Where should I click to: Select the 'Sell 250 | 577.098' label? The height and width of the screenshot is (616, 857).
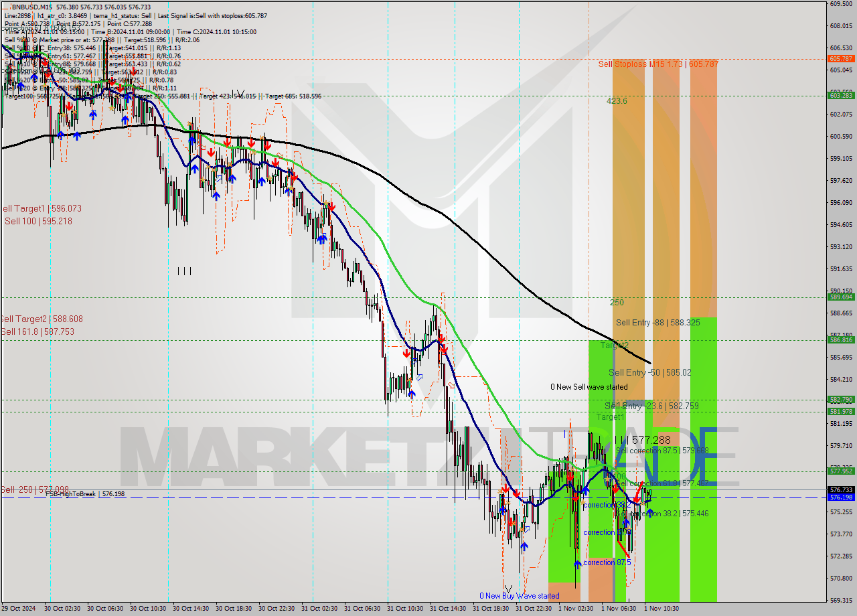pos(35,489)
